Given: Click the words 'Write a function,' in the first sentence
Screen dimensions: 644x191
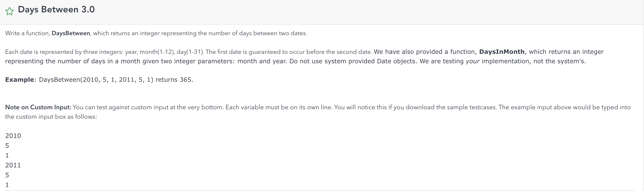Looking at the screenshot, I should (x=28, y=33).
